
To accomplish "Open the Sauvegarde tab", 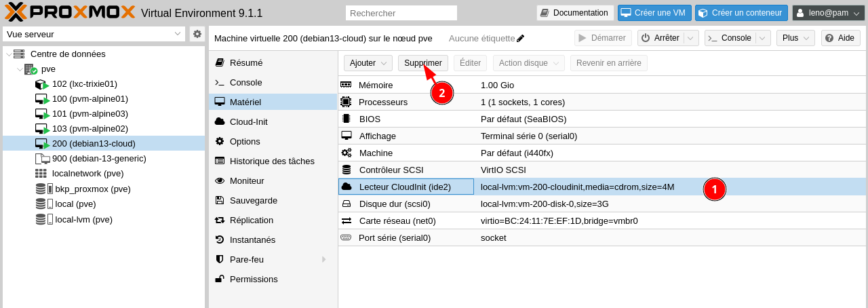I will 253,201.
